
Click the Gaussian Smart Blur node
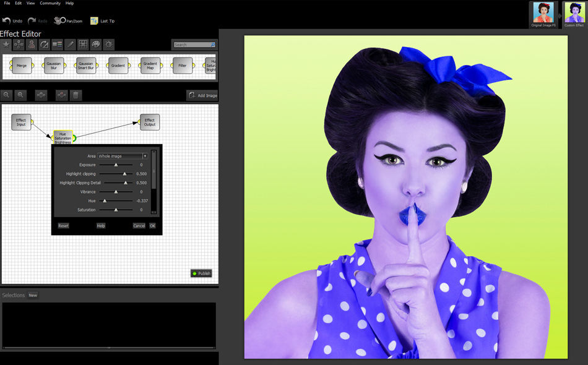click(x=86, y=65)
